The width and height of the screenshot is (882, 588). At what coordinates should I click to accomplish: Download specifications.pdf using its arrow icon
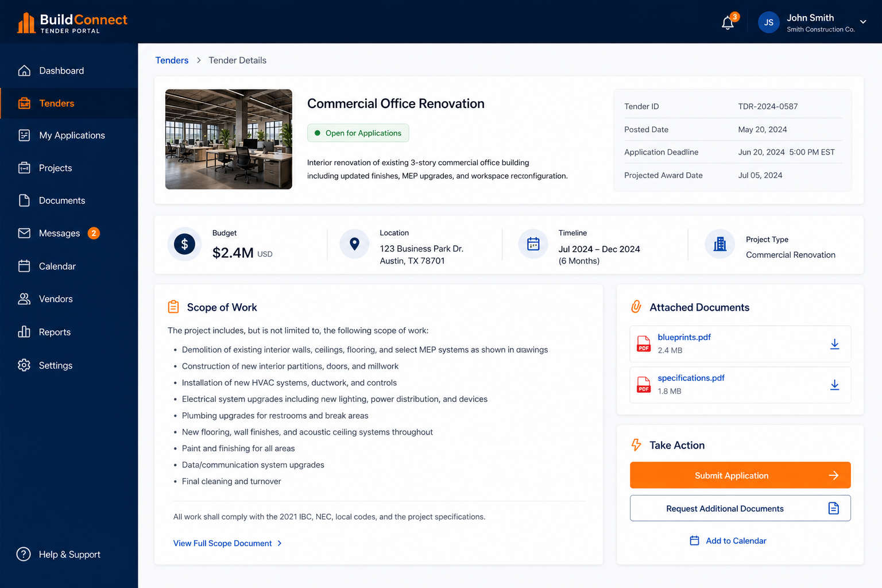834,385
